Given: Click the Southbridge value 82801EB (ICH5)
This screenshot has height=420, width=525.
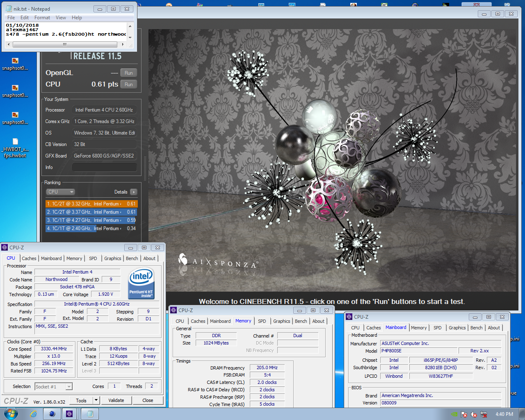Looking at the screenshot, I should (441, 367).
